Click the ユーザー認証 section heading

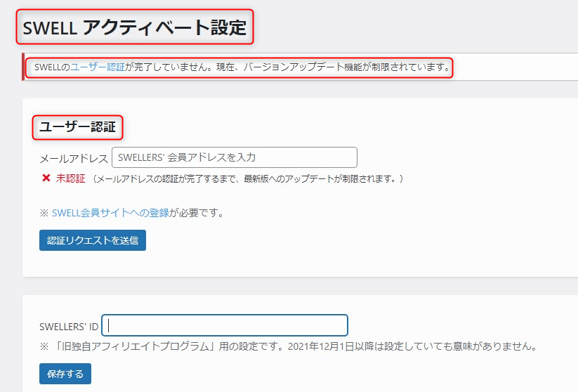pos(77,127)
